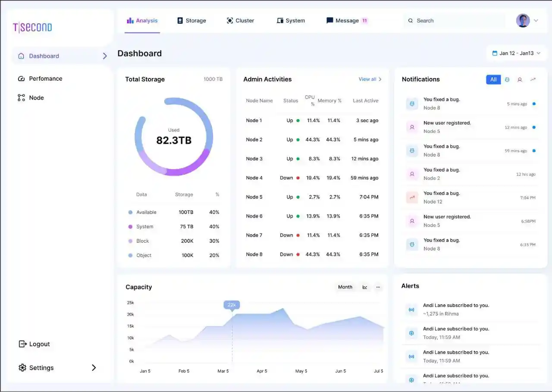Image resolution: width=552 pixels, height=392 pixels.
Task: Click the user profile avatar
Action: pos(523,20)
